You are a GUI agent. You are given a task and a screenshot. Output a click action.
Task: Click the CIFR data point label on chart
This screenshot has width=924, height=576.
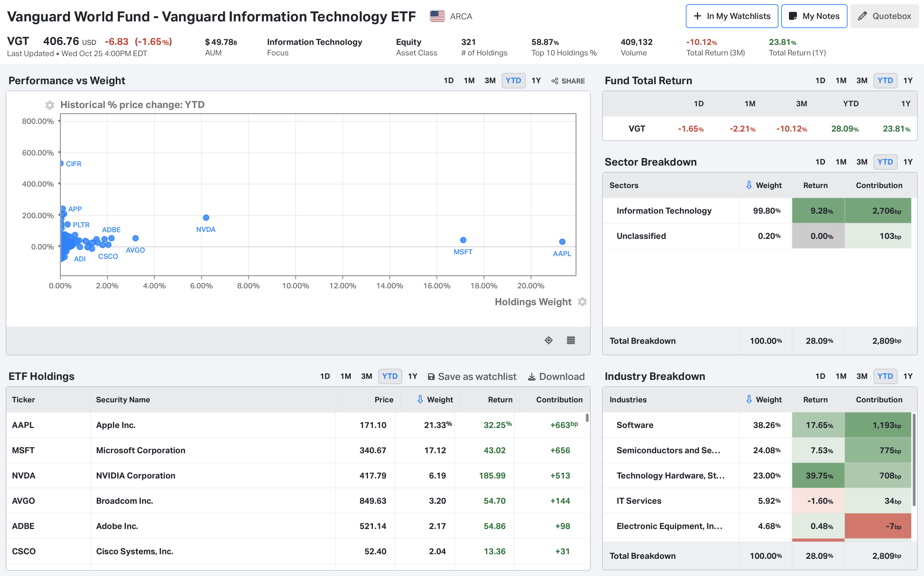point(74,164)
